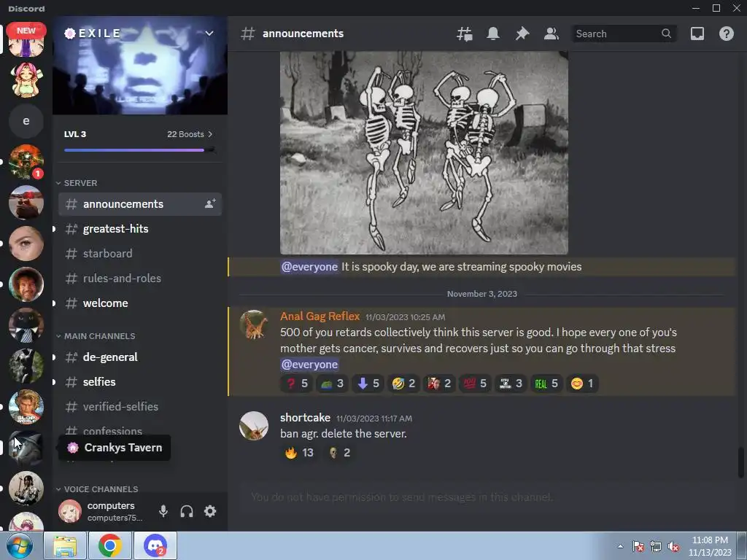Open server icon with red 1 badge
The width and height of the screenshot is (747, 560).
[x=26, y=162]
